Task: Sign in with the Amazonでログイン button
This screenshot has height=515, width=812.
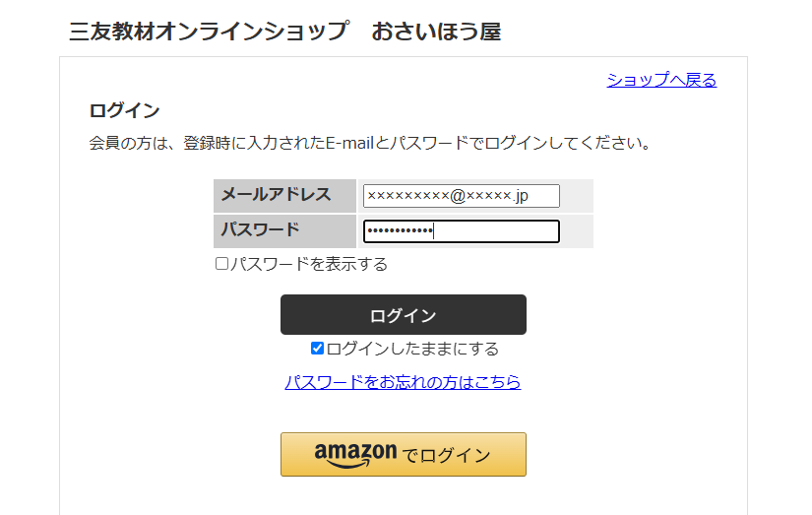Action: 403,454
